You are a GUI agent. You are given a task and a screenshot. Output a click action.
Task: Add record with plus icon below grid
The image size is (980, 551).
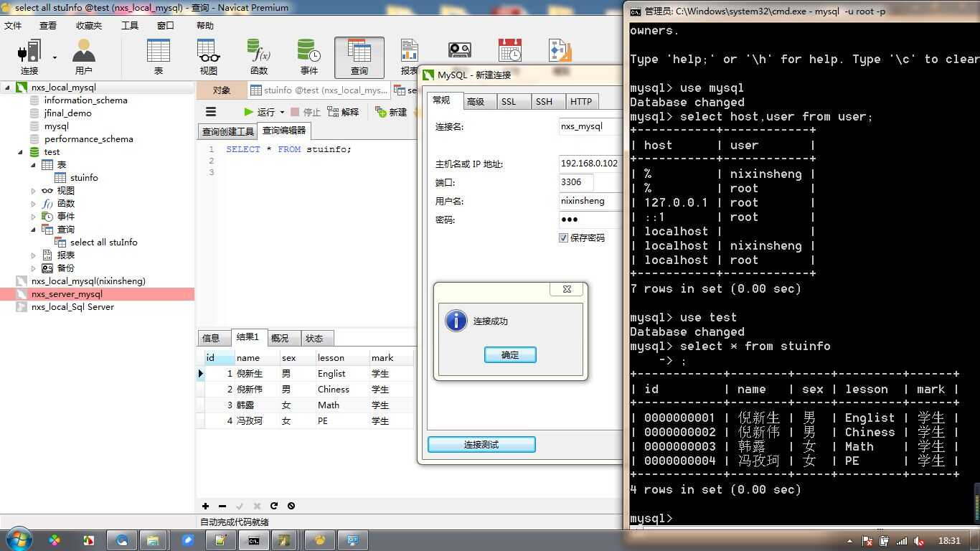tap(205, 506)
